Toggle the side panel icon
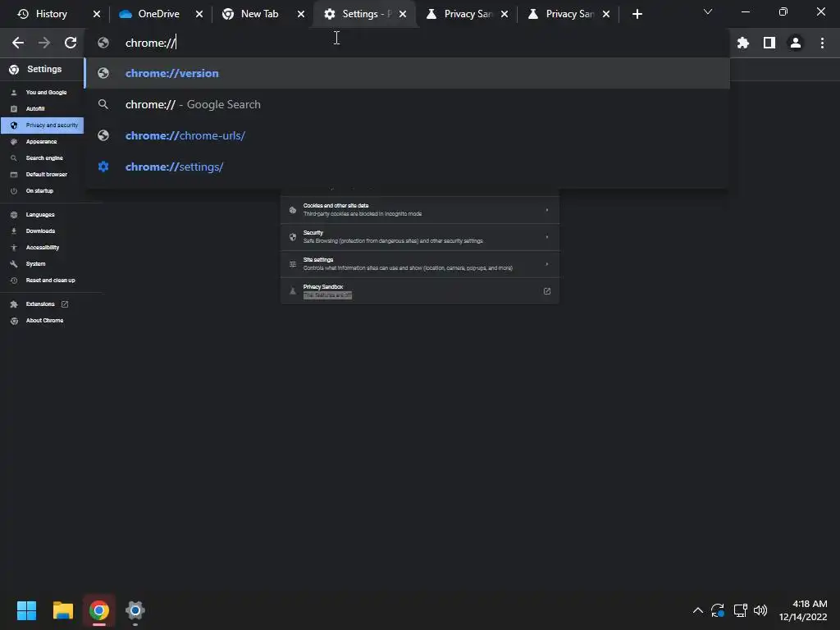Image resolution: width=840 pixels, height=630 pixels. click(x=769, y=43)
